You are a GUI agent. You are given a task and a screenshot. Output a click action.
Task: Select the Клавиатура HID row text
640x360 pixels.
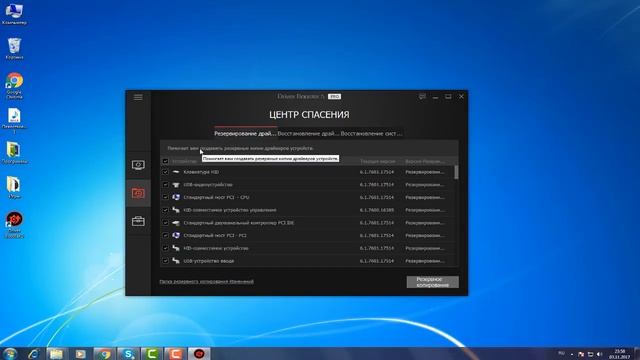click(201, 172)
